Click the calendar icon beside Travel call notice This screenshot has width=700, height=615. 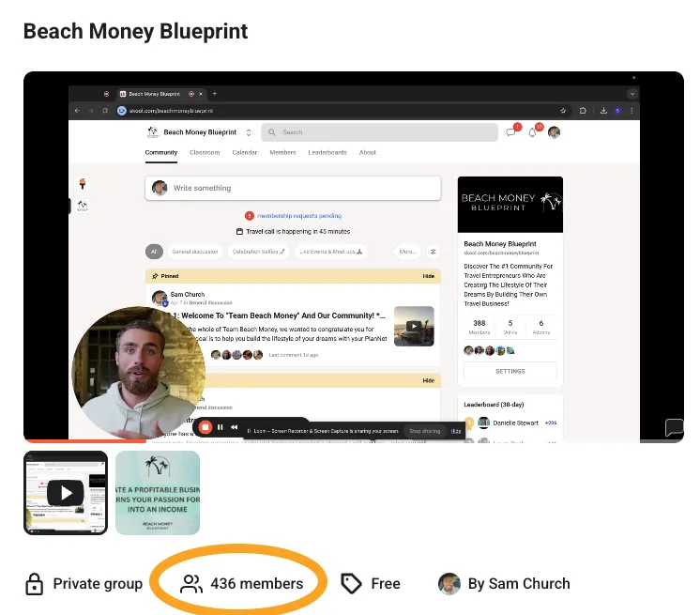coord(239,231)
